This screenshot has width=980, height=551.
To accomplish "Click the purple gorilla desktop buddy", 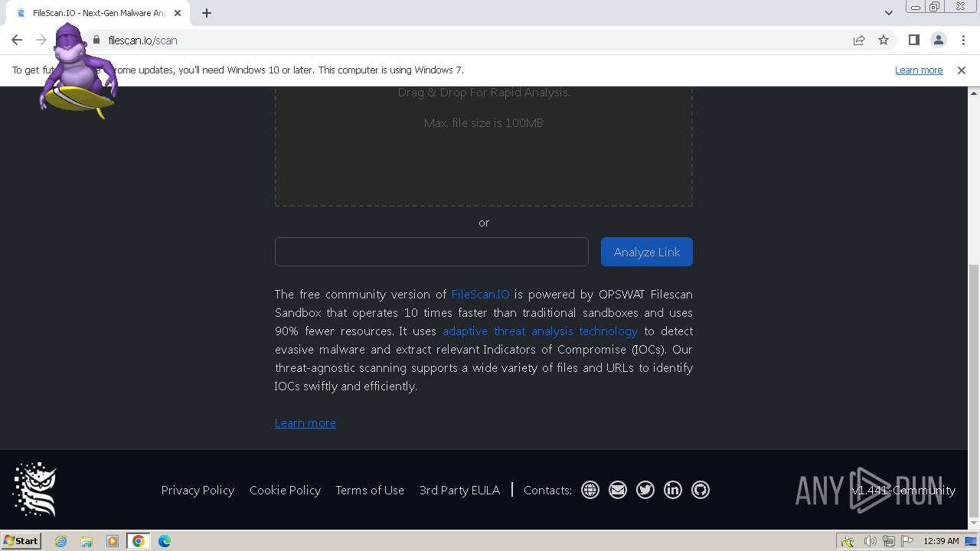I will (78, 71).
